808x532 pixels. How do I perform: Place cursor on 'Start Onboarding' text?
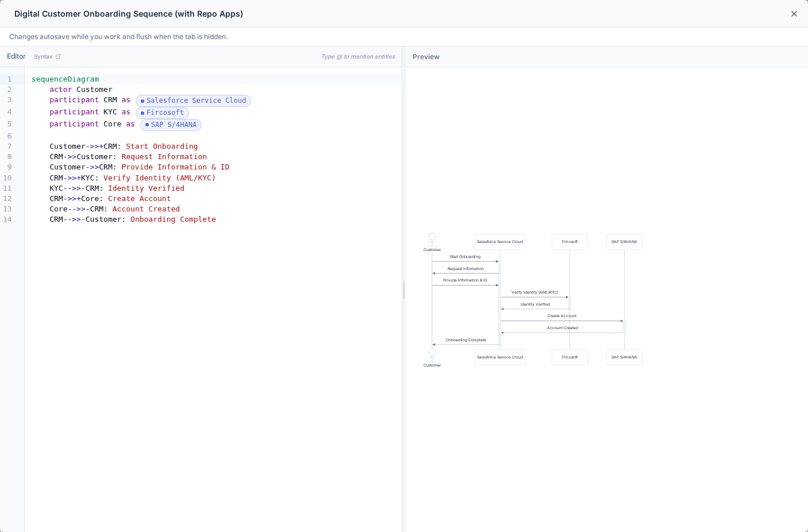pyautogui.click(x=162, y=147)
